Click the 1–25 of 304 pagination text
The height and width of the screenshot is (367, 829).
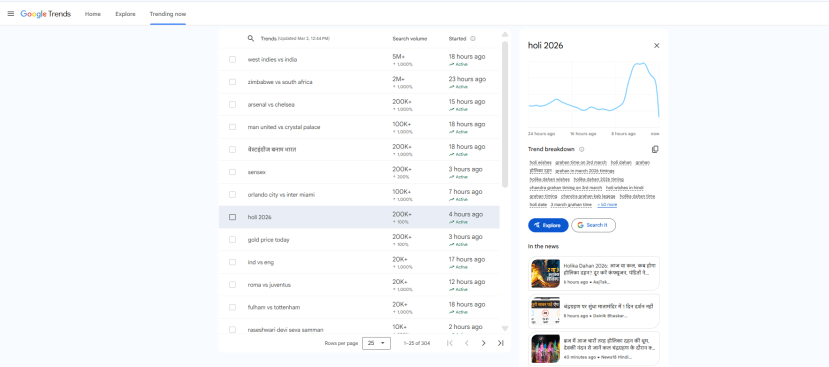pyautogui.click(x=417, y=343)
